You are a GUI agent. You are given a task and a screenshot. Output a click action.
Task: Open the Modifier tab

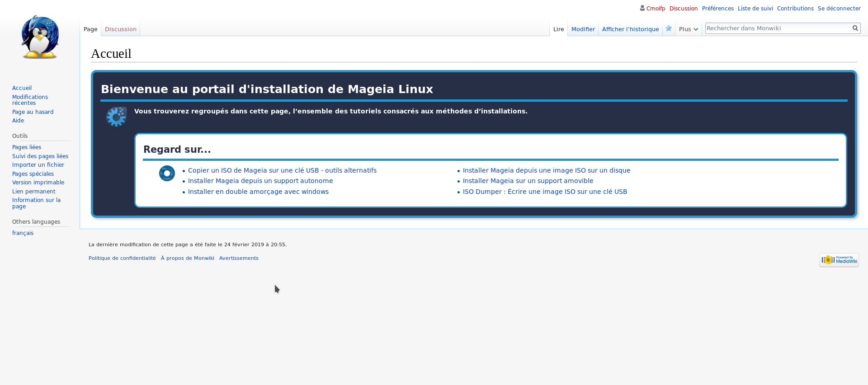583,29
